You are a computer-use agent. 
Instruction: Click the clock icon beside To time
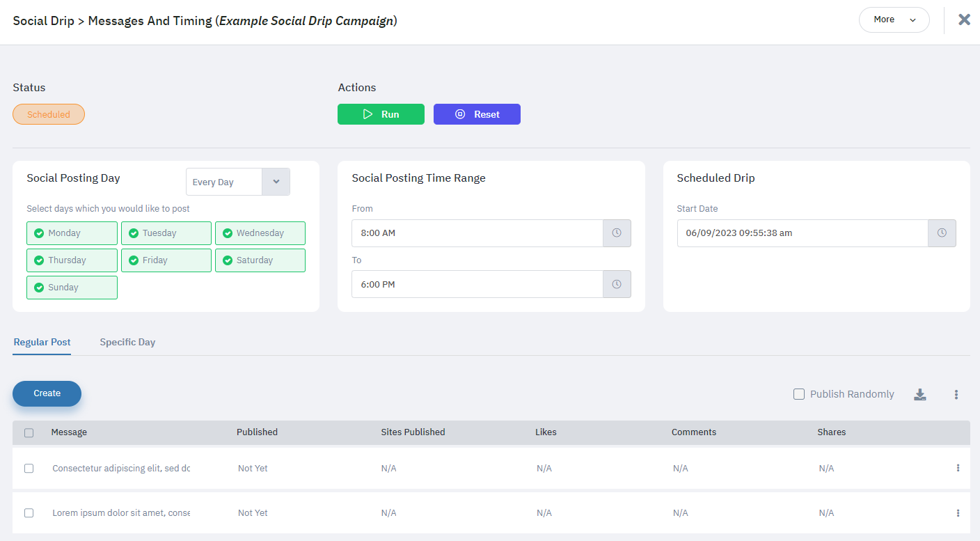tap(617, 284)
